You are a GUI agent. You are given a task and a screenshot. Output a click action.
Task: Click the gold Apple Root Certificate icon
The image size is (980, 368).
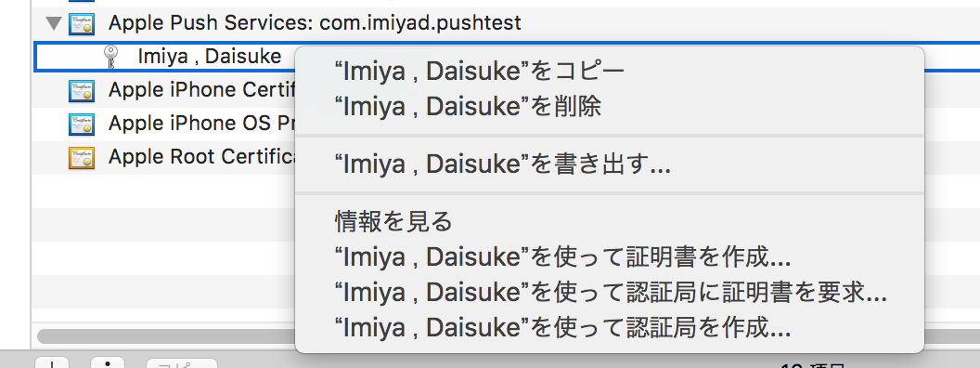tap(82, 157)
